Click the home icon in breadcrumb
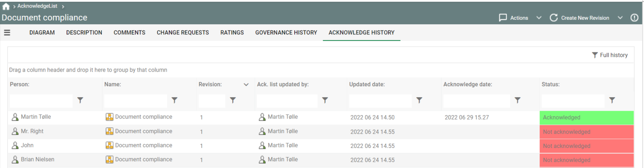 (x=6, y=7)
